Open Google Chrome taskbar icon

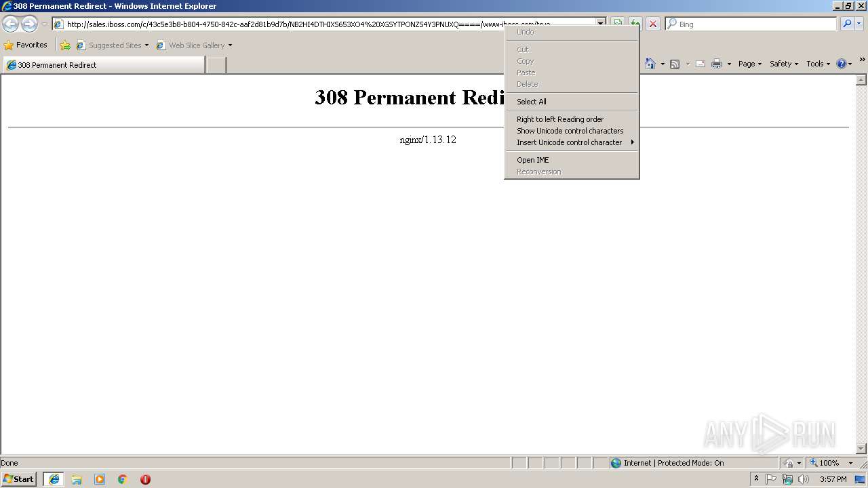[123, 479]
